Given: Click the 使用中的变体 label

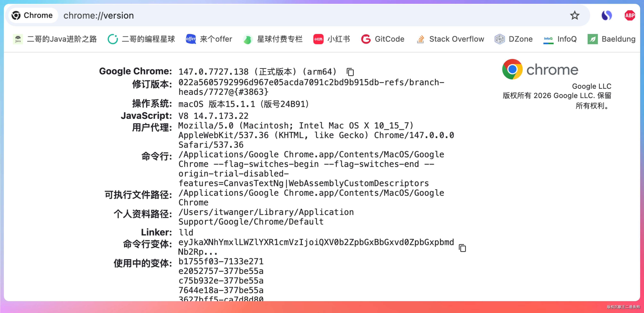Looking at the screenshot, I should point(143,263).
